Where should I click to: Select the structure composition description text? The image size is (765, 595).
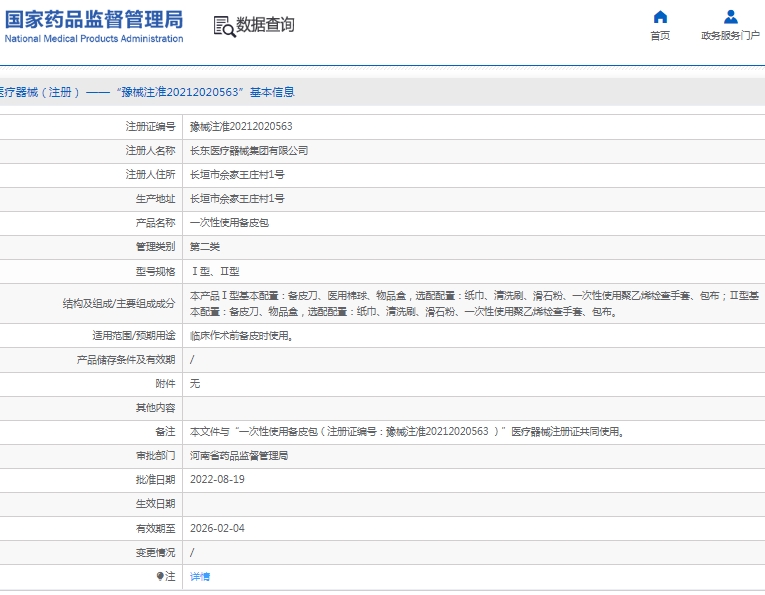tap(474, 303)
